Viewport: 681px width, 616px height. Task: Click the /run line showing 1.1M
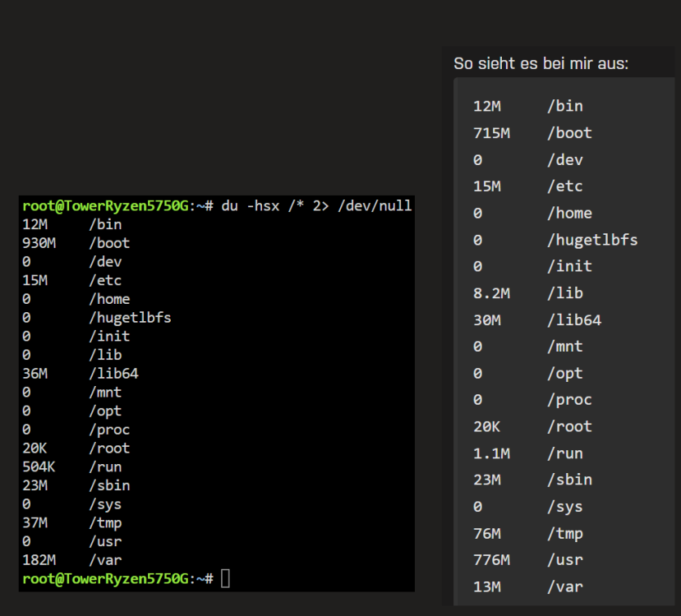(528, 453)
